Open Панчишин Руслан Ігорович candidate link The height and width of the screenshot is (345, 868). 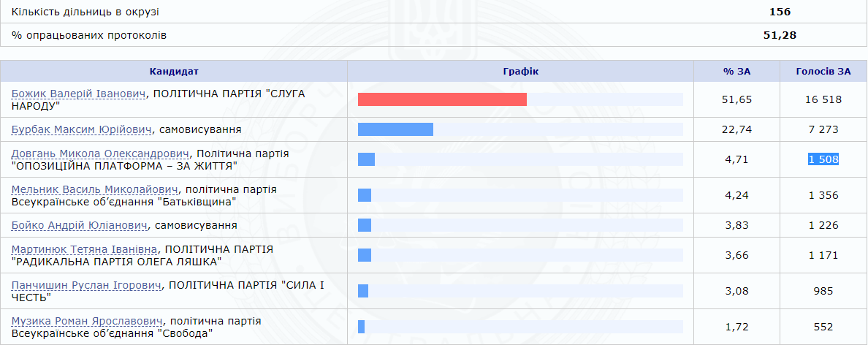coord(85,285)
